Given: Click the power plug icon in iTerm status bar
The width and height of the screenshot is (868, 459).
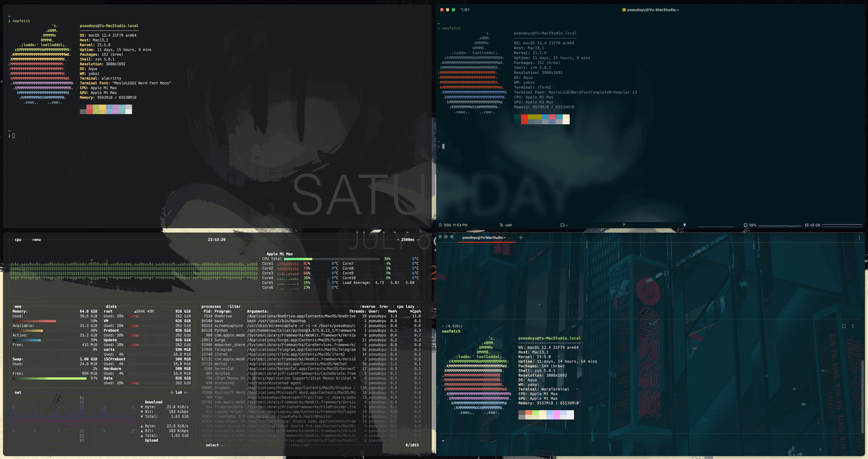Looking at the screenshot, I should coord(684,225).
